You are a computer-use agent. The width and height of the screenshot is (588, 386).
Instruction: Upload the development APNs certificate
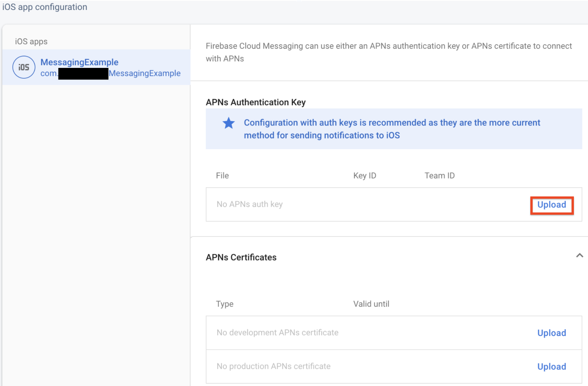(x=551, y=333)
